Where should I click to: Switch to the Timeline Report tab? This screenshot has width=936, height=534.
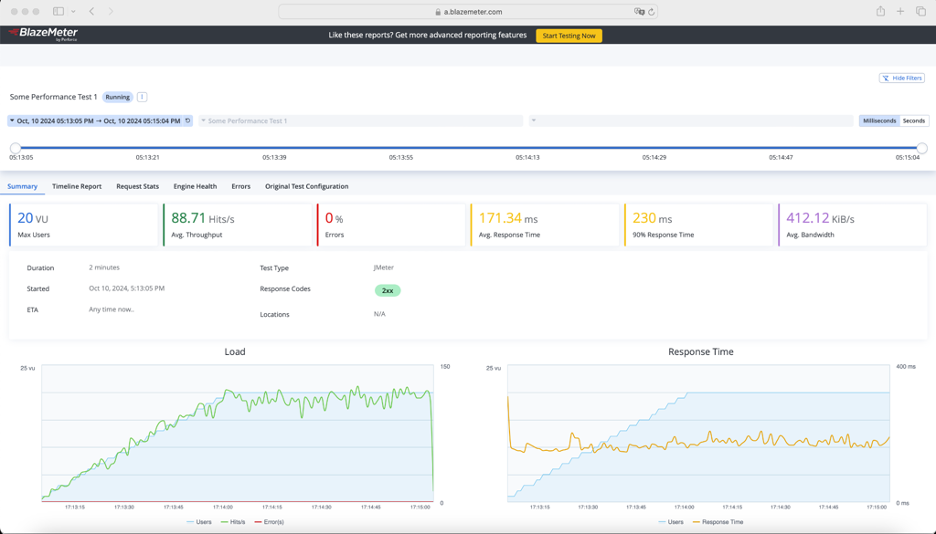point(76,186)
